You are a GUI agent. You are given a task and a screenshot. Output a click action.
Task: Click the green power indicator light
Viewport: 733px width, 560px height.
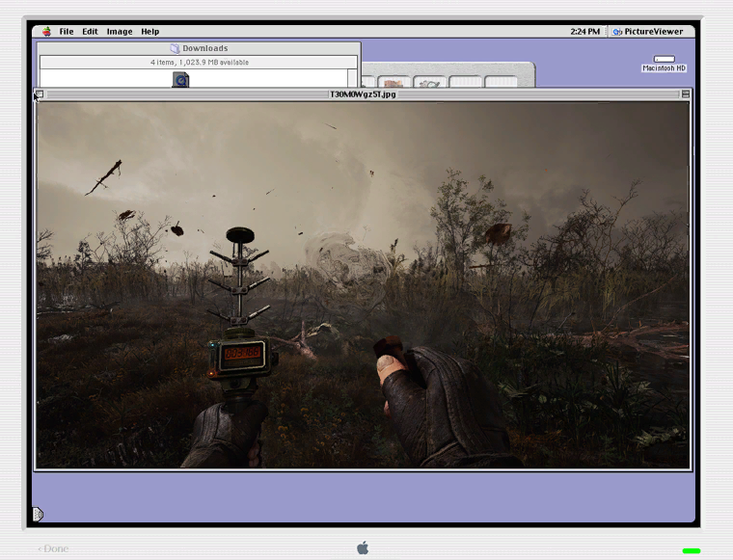(x=692, y=550)
